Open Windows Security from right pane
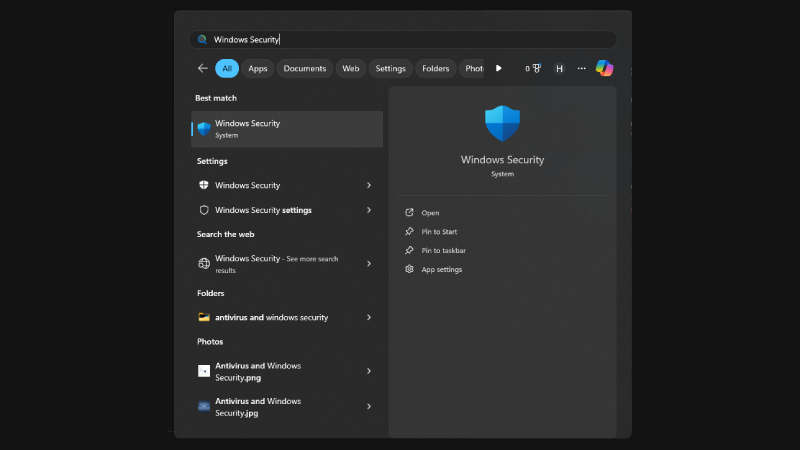Viewport: 800px width, 450px height. (x=430, y=213)
